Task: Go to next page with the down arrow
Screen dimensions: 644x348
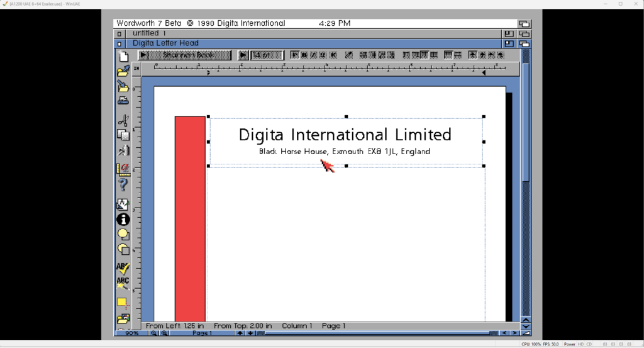Action: pyautogui.click(x=250, y=333)
